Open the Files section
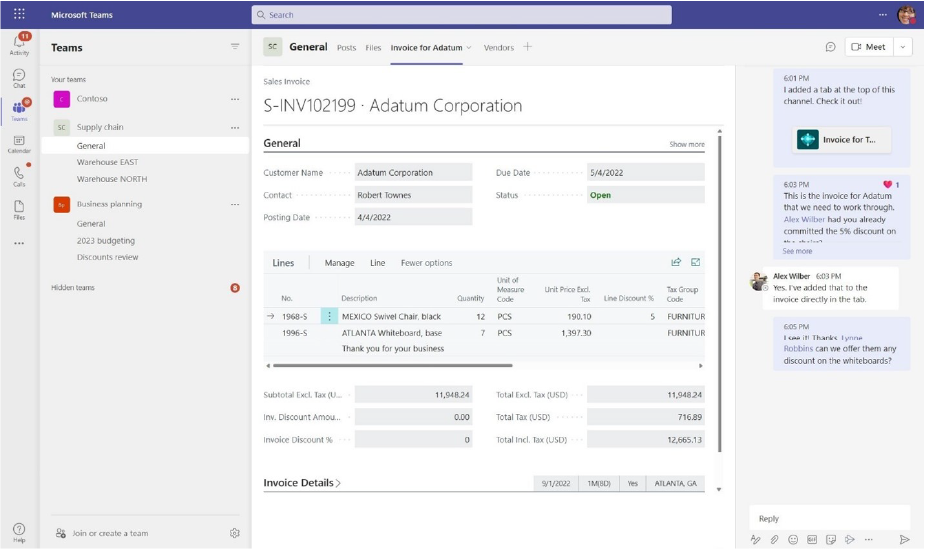This screenshot has height=549, width=925. coord(19,209)
